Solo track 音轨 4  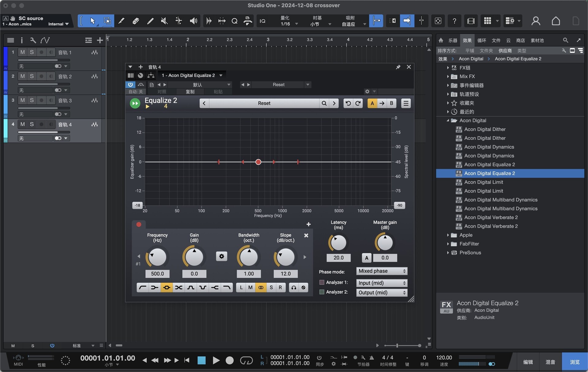click(x=32, y=124)
